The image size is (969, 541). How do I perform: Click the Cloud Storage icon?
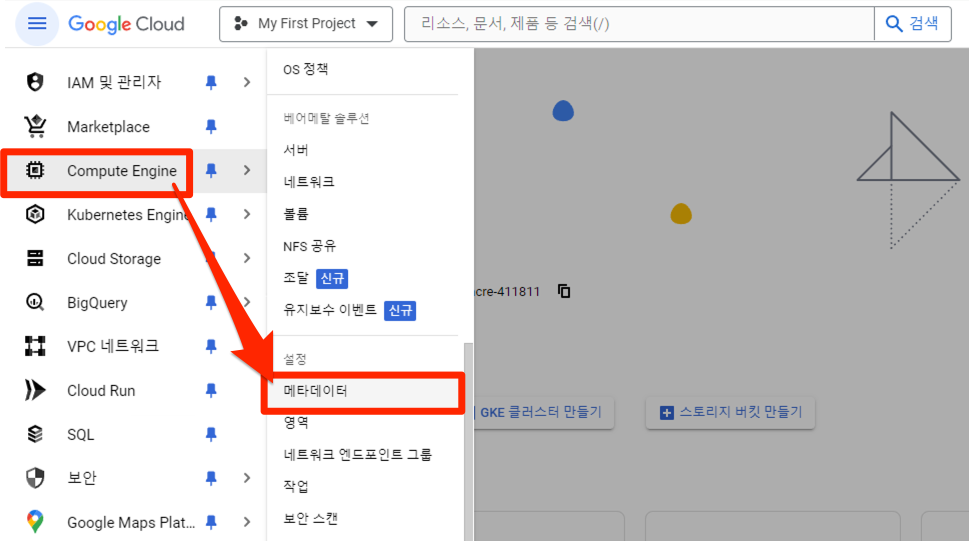click(35, 258)
